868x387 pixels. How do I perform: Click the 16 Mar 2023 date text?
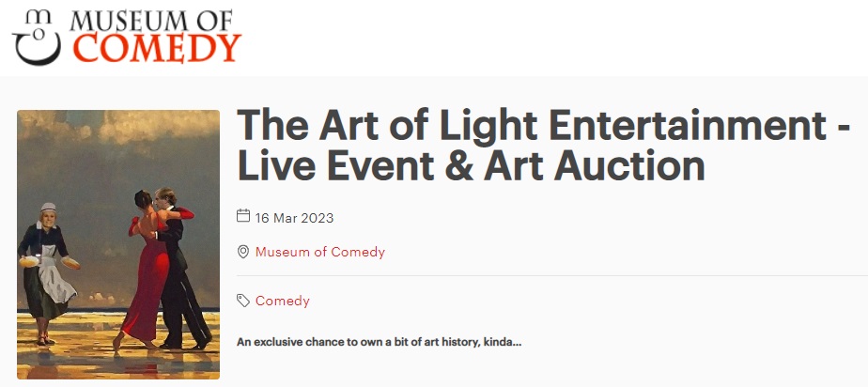[294, 218]
